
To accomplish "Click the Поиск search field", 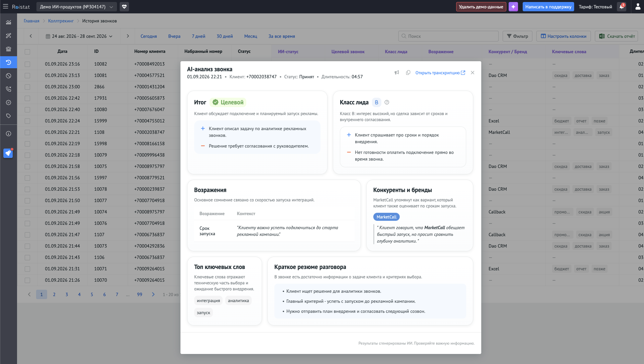I will (x=448, y=36).
